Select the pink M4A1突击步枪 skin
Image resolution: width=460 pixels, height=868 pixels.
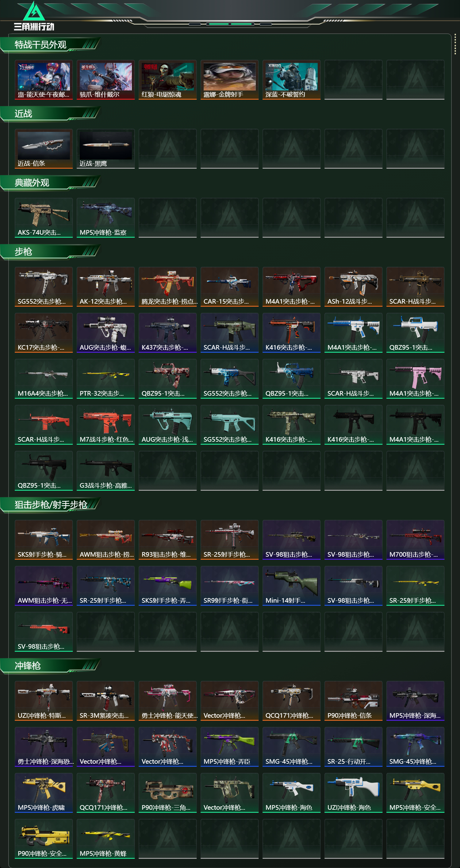click(x=415, y=379)
